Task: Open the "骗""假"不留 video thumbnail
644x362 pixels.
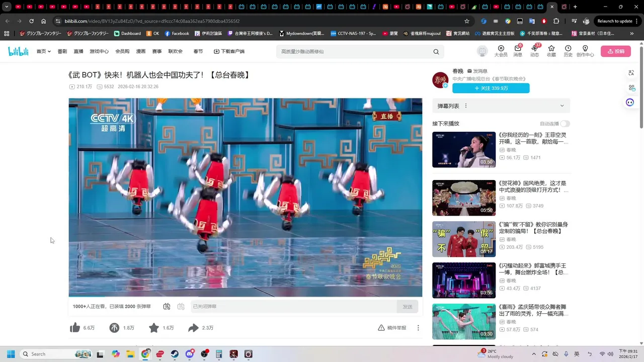Action: point(464,239)
